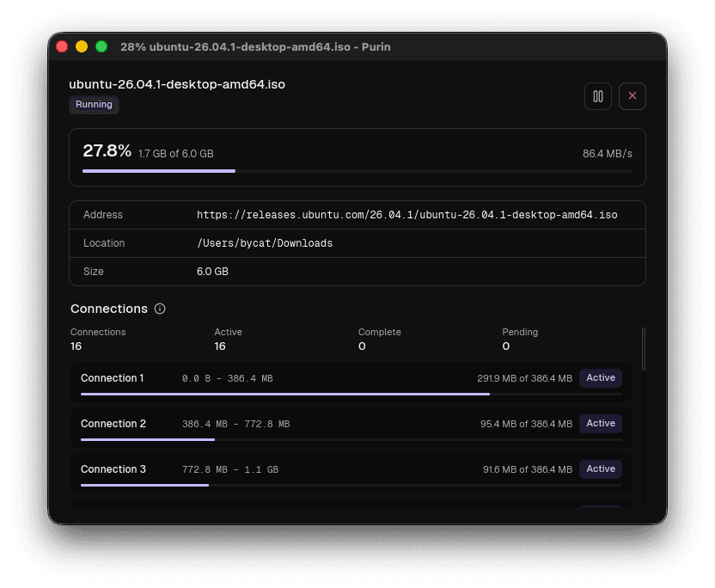Click the Active badge on Connection 1
The image size is (715, 588).
[x=601, y=378]
